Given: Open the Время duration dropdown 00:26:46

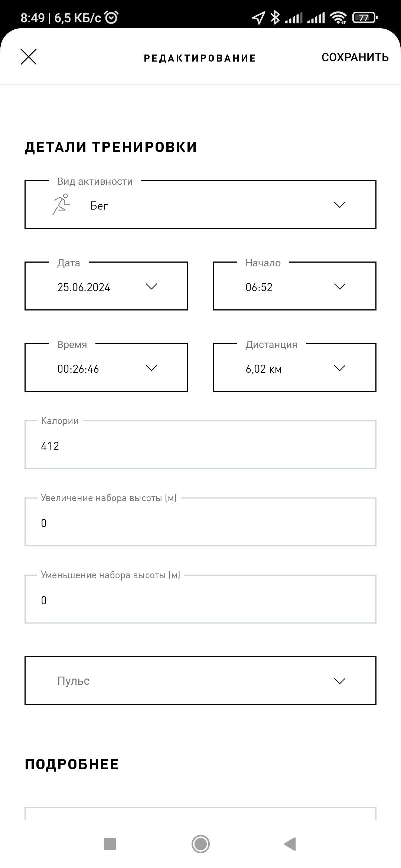Looking at the screenshot, I should click(x=106, y=368).
